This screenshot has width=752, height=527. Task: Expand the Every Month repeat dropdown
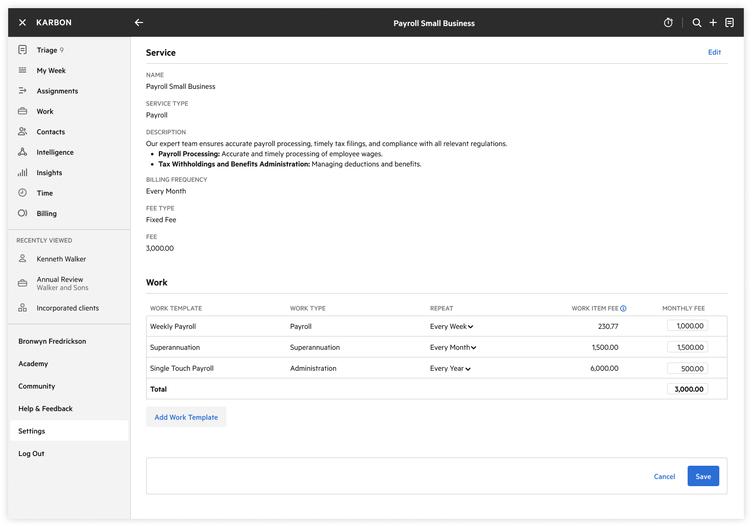pyautogui.click(x=453, y=347)
